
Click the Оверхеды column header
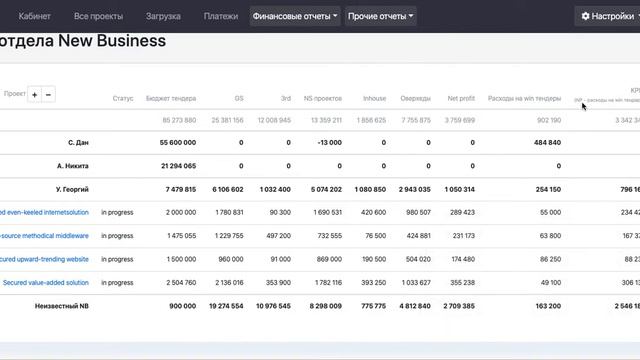[x=416, y=98]
